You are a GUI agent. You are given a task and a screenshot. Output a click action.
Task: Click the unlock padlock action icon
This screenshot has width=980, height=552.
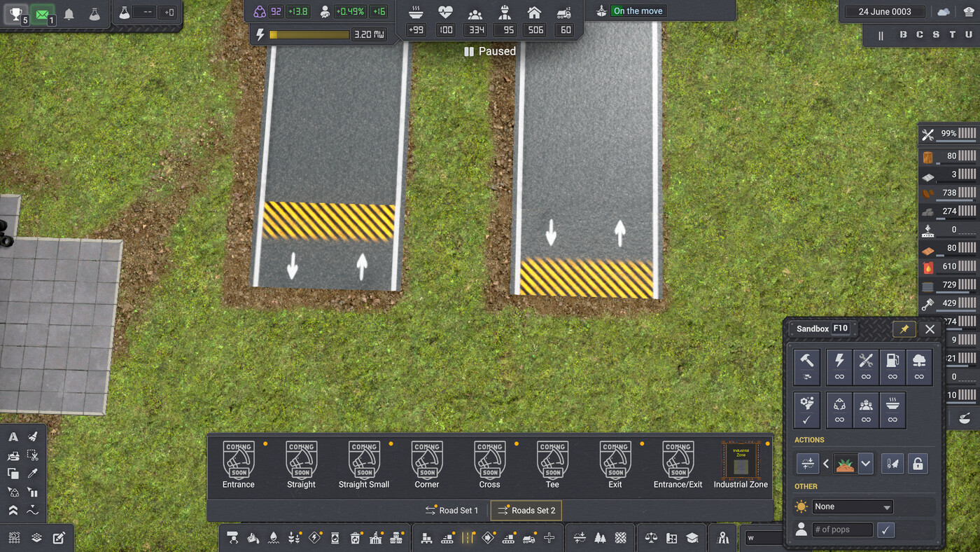click(x=918, y=463)
